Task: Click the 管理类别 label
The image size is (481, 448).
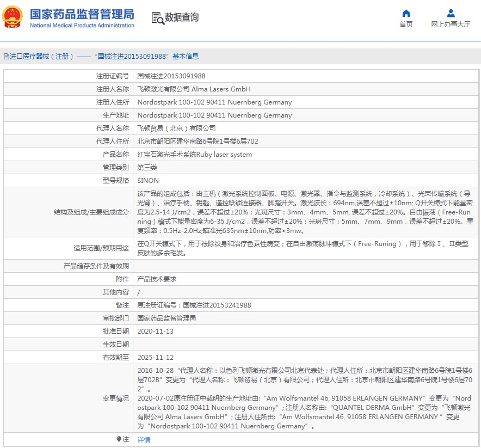Action: (116, 168)
